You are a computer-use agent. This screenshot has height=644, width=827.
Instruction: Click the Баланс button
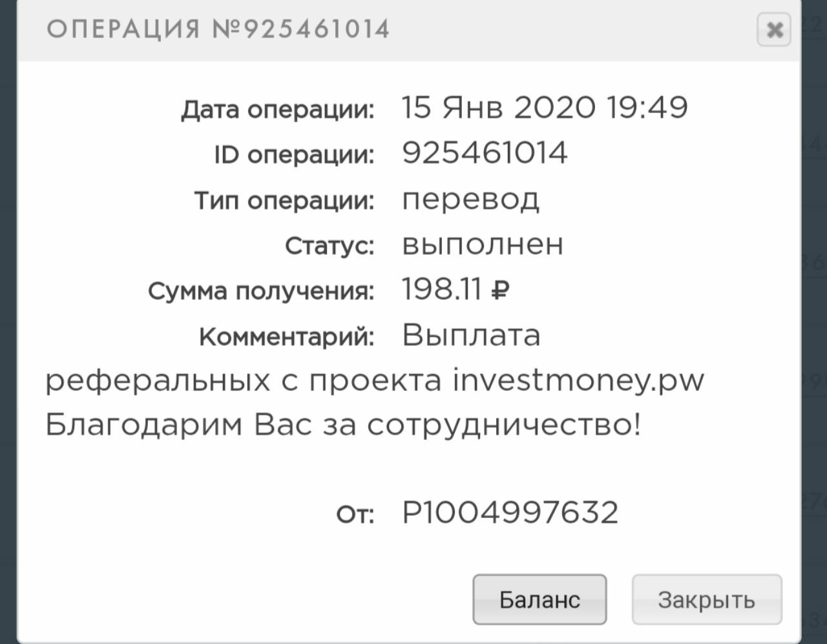click(539, 599)
